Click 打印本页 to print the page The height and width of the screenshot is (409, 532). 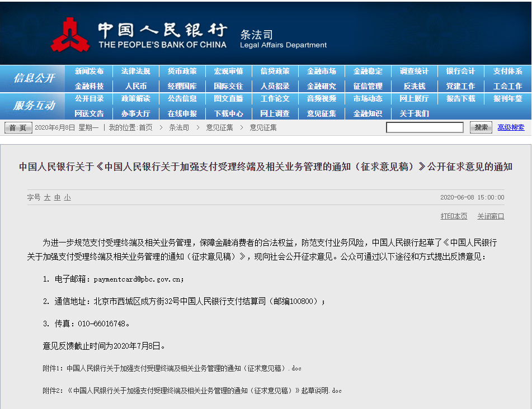pyautogui.click(x=454, y=216)
